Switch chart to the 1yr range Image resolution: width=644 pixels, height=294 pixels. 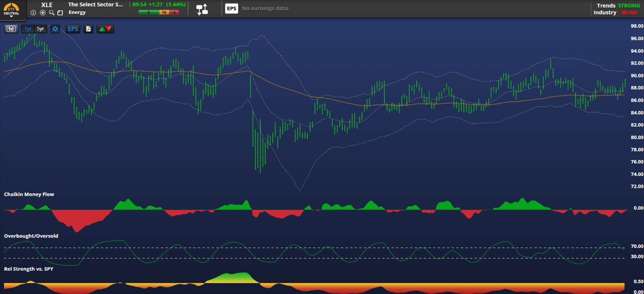point(28,29)
